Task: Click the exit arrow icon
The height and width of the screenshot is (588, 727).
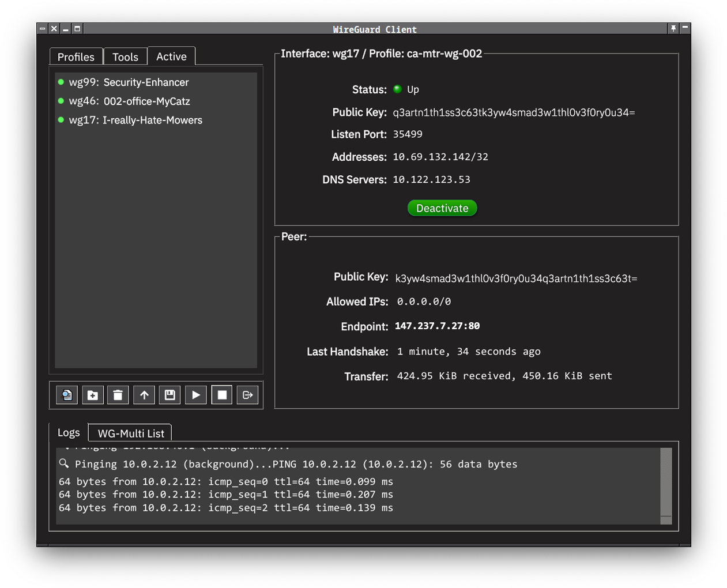Action: coord(247,395)
